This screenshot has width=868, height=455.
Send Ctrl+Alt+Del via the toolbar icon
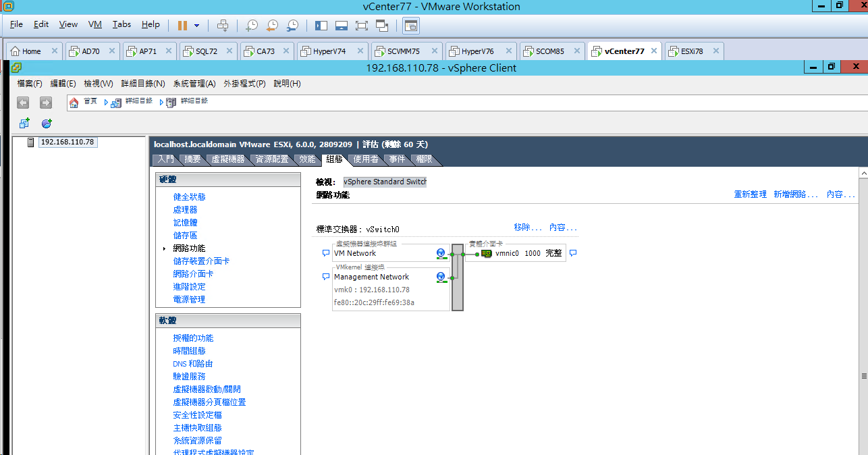pos(223,26)
